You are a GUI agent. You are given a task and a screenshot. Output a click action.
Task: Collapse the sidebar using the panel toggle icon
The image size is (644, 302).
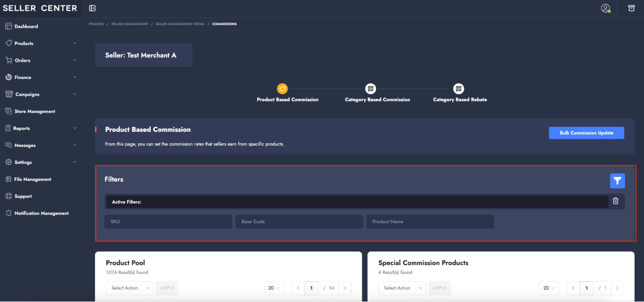pos(92,8)
